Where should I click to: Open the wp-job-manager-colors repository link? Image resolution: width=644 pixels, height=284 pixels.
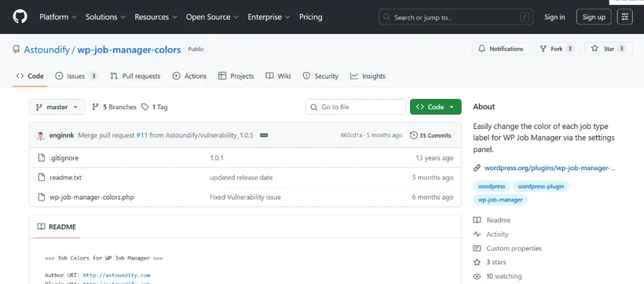pyautogui.click(x=129, y=49)
